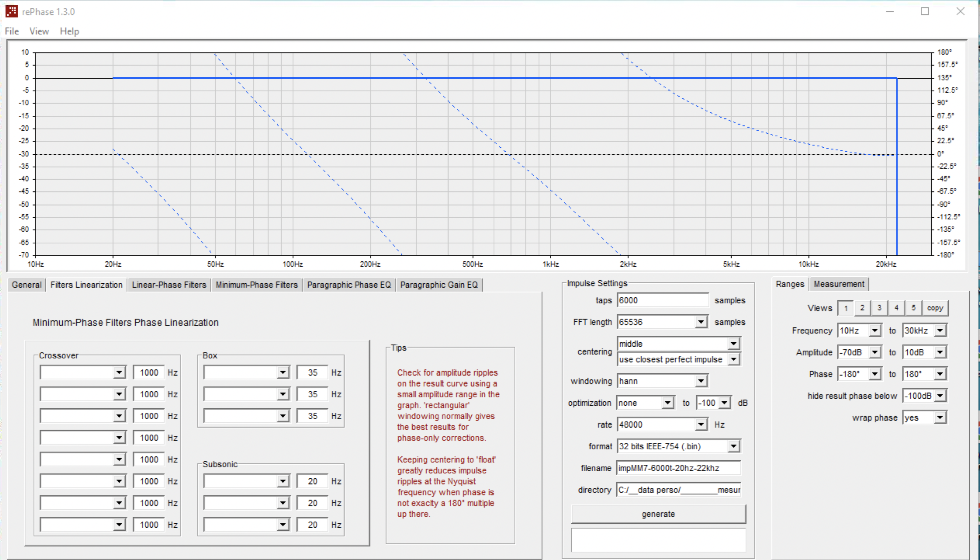The image size is (980, 560).
Task: Select view number 1
Action: [x=846, y=308]
